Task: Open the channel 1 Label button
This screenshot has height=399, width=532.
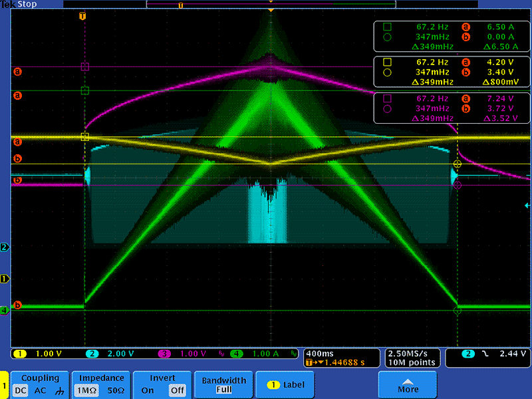Action: 285,385
